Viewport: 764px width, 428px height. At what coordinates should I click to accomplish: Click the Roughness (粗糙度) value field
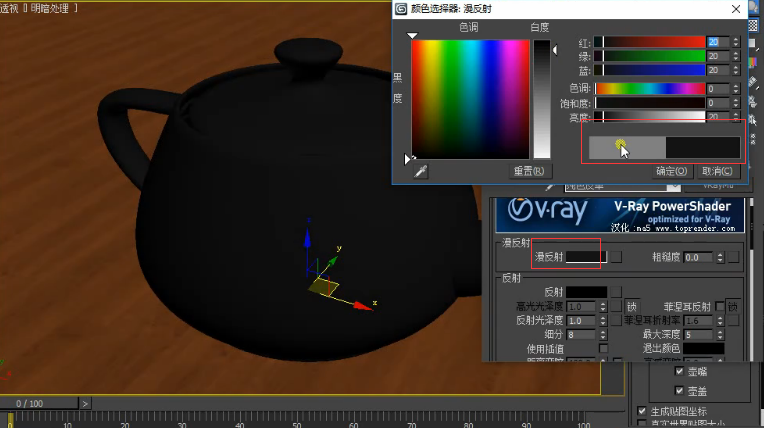tap(699, 257)
